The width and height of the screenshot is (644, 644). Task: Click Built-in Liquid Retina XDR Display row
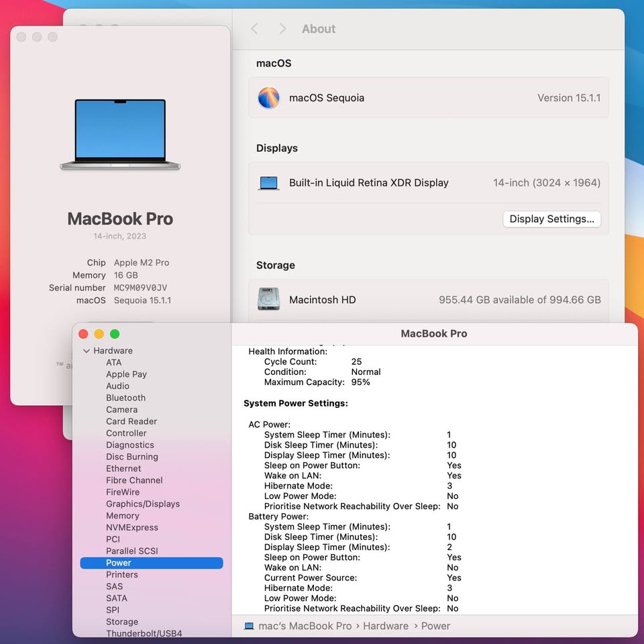click(x=429, y=182)
